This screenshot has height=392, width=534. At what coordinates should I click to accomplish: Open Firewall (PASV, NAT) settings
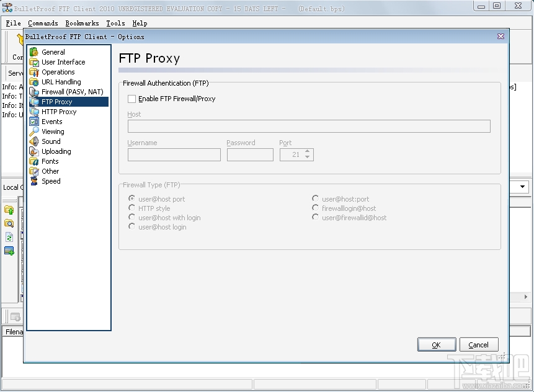(x=70, y=92)
